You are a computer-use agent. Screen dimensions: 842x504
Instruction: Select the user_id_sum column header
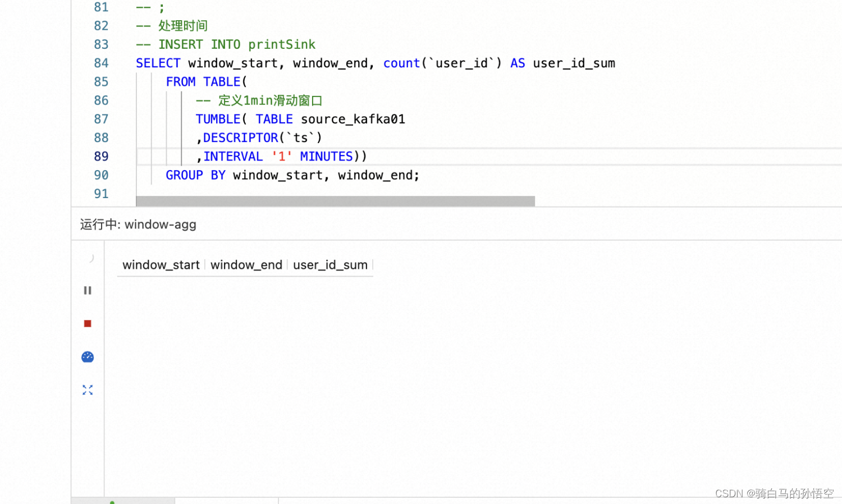(330, 265)
